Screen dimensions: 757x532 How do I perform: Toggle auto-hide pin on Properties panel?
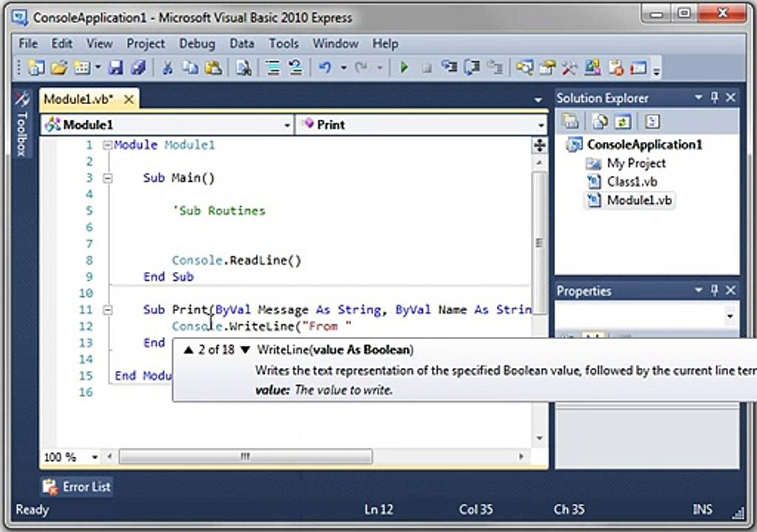click(715, 290)
